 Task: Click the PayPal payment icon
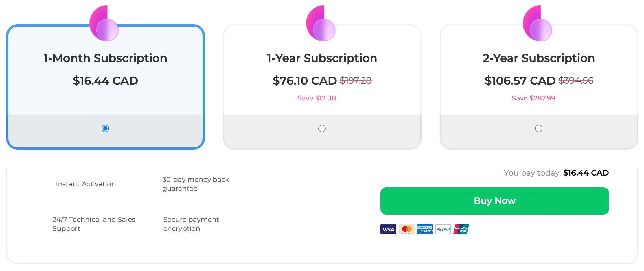click(443, 229)
